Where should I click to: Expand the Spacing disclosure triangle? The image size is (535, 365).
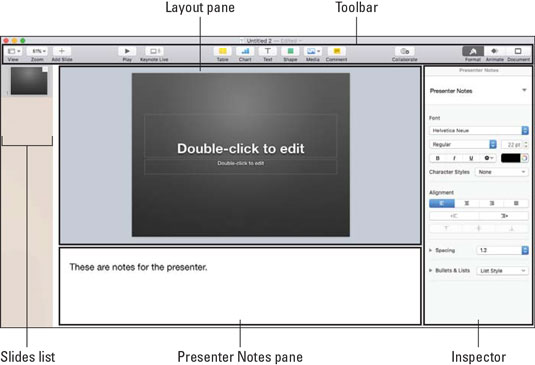[431, 250]
